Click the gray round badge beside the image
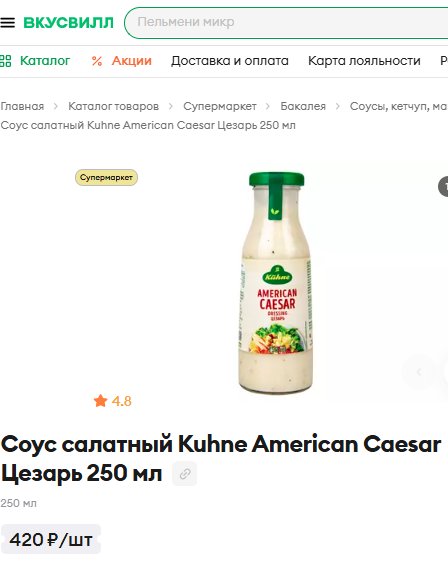 tap(443, 187)
